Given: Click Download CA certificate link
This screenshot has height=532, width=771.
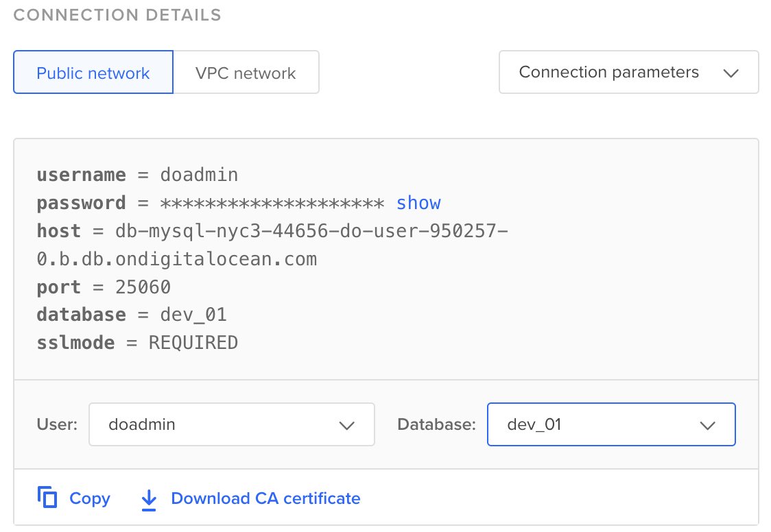Looking at the screenshot, I should (265, 498).
